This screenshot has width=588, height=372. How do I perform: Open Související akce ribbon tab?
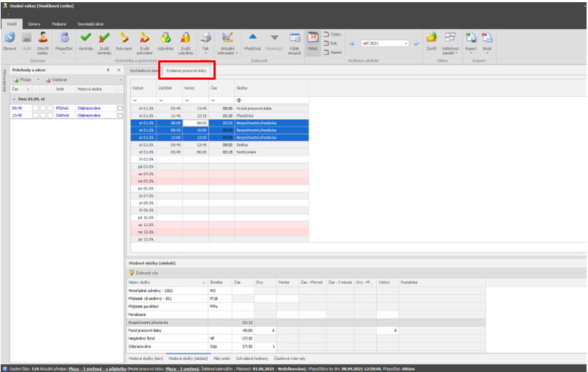point(91,24)
